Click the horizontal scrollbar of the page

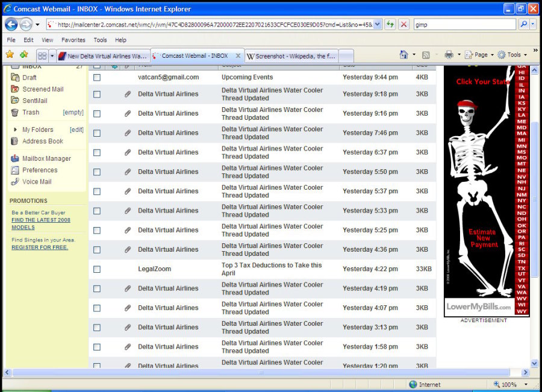(x=261, y=372)
